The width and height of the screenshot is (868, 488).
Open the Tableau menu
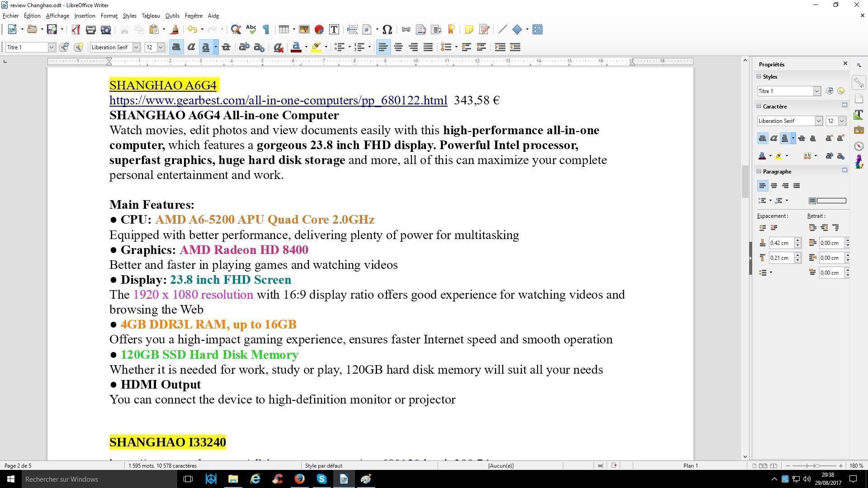pos(151,16)
